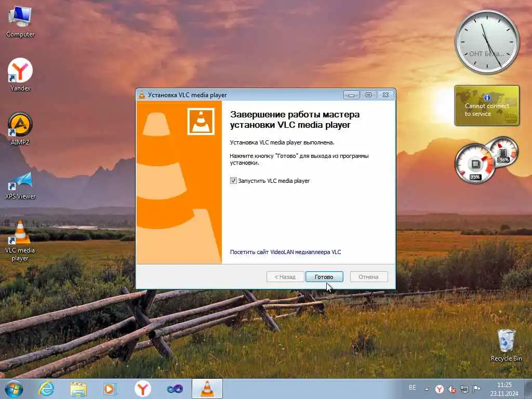Select the VLC installer taskbar button
The width and height of the screenshot is (532, 399).
207,389
